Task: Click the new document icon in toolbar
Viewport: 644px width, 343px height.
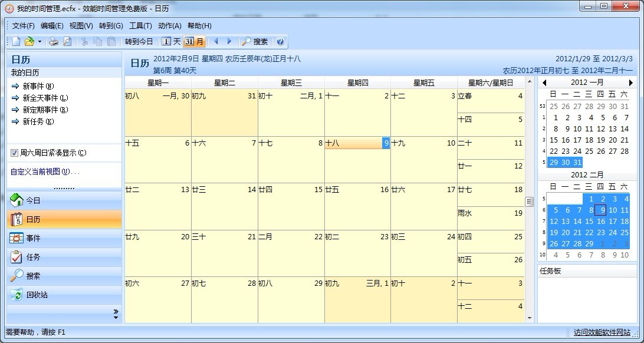Action: coord(17,41)
